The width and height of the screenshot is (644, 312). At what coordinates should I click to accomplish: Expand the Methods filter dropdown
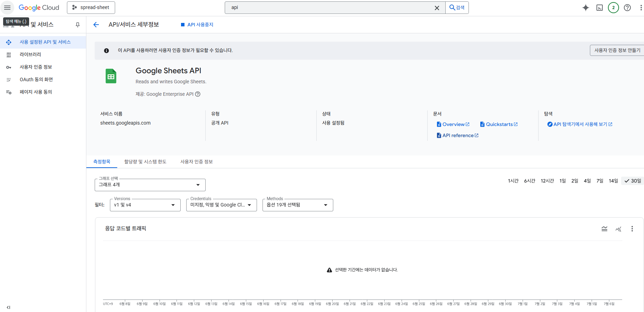[x=298, y=205]
